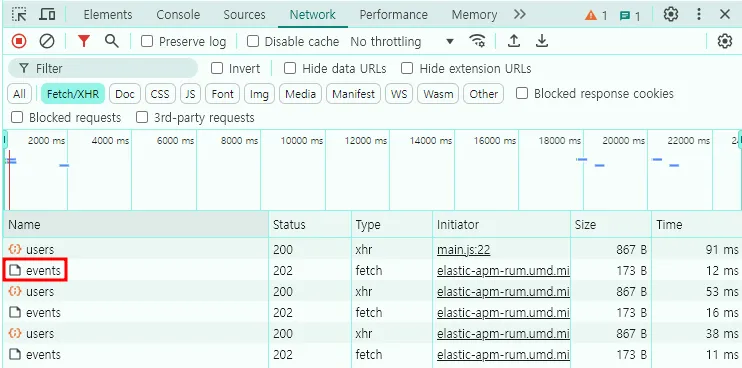Focus the Filter text field
Viewport: 742px width, 368px height.
pyautogui.click(x=103, y=69)
